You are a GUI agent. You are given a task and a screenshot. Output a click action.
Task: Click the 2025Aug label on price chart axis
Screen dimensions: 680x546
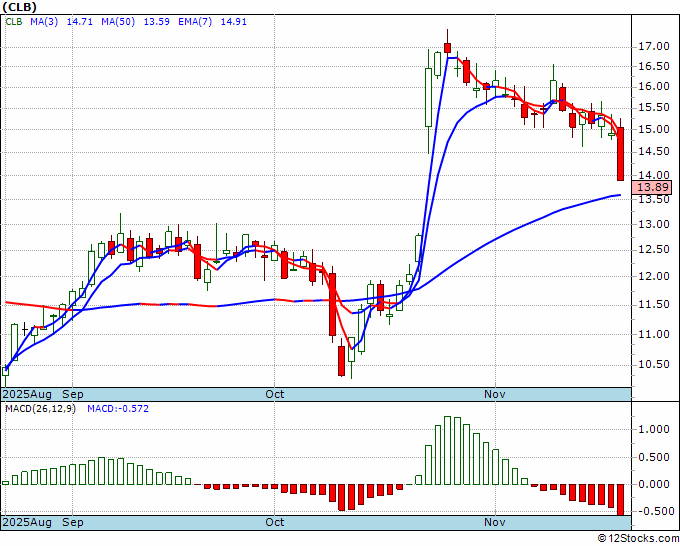27,394
